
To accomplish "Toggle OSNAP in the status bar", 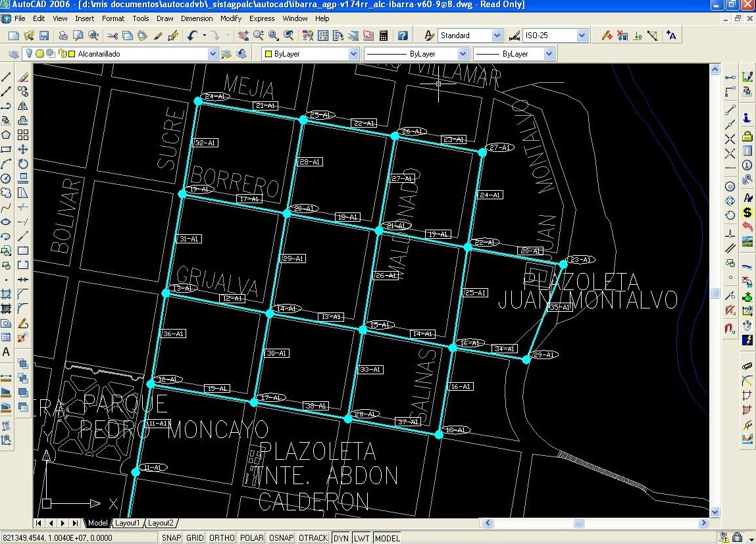I will (281, 537).
